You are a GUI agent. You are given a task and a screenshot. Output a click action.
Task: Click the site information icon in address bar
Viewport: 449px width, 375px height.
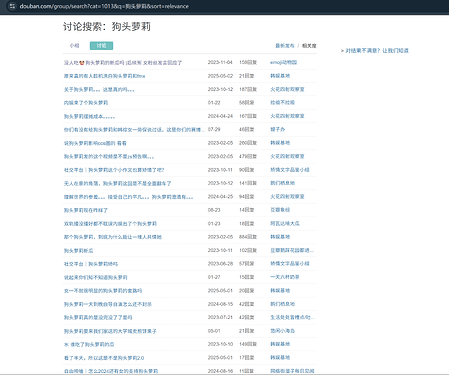click(12, 6)
